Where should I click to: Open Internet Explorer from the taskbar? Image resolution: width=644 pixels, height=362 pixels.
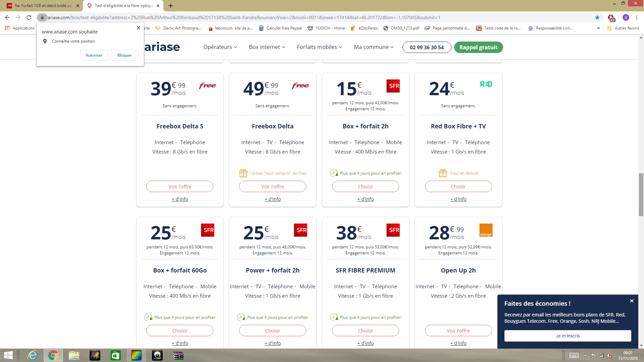33,355
